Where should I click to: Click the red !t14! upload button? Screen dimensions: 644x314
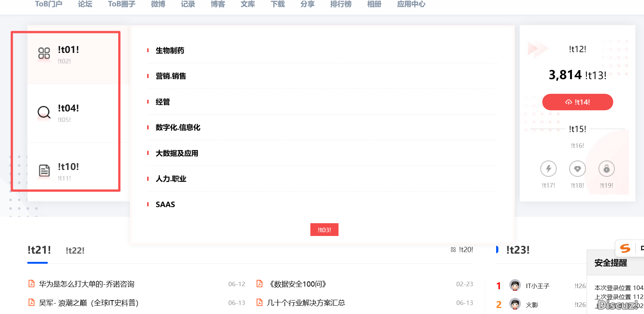point(578,102)
